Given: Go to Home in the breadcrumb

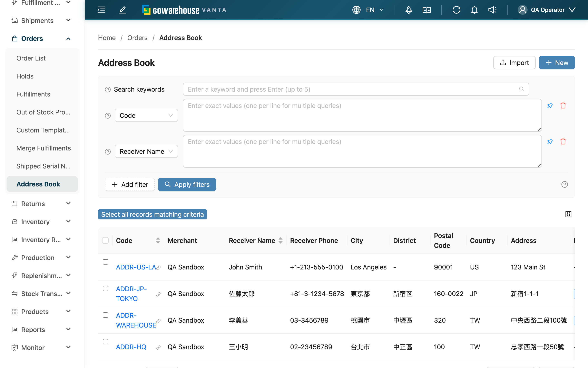Looking at the screenshot, I should coord(107,38).
